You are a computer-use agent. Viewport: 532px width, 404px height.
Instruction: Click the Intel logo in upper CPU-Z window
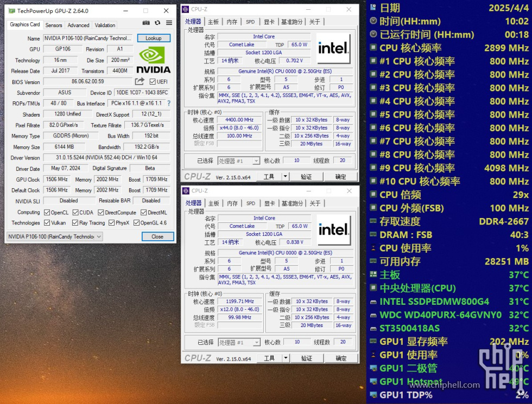333,48
